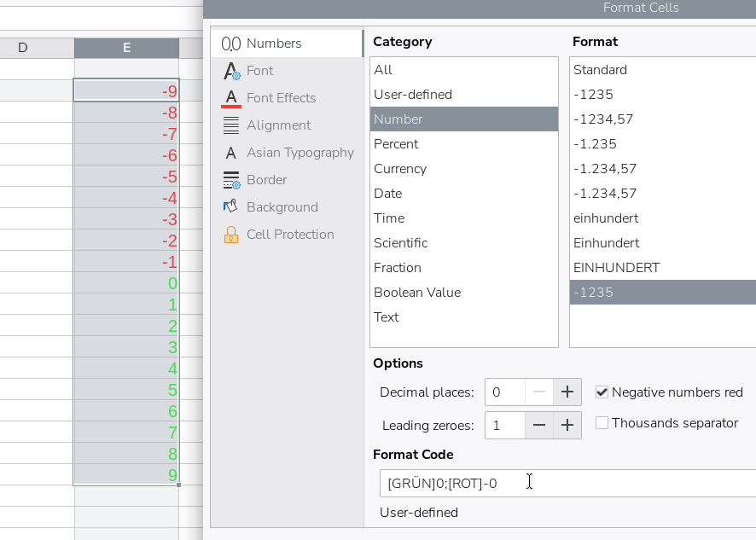Image resolution: width=756 pixels, height=540 pixels.
Task: Click the Format Code text field
Action: tap(568, 483)
